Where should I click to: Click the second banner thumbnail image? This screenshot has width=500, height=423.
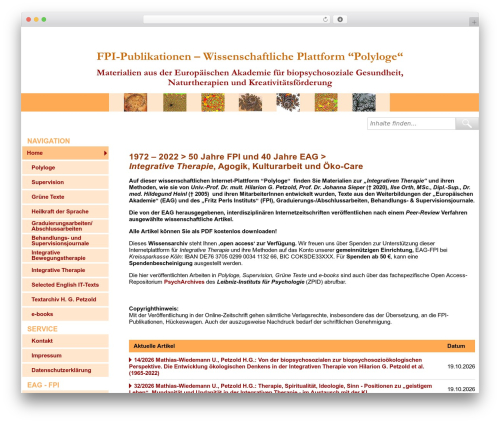(175, 102)
